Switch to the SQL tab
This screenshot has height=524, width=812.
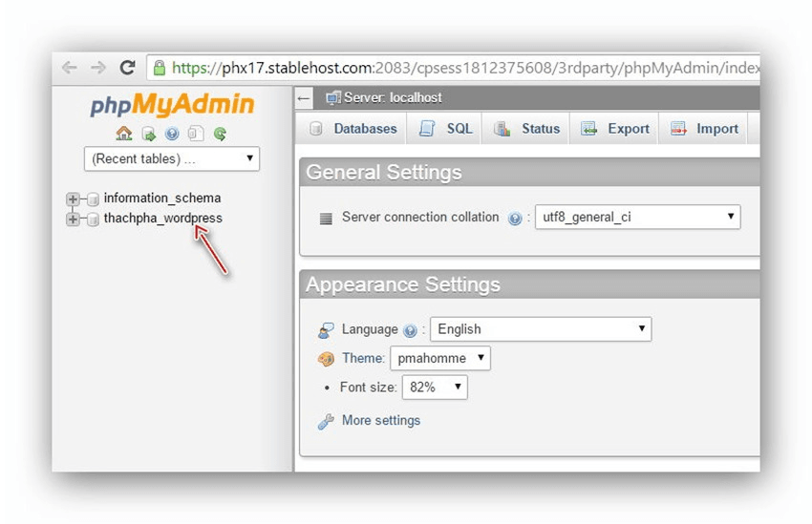(x=445, y=128)
